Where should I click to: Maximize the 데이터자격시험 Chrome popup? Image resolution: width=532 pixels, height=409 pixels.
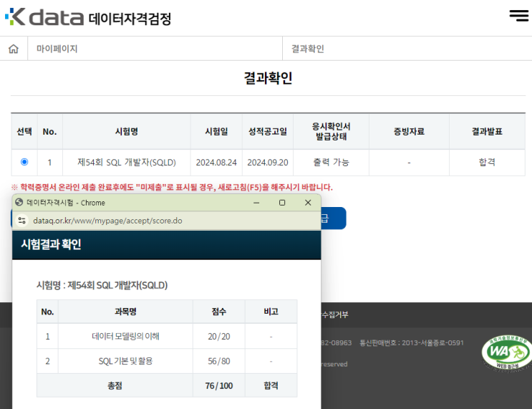282,203
